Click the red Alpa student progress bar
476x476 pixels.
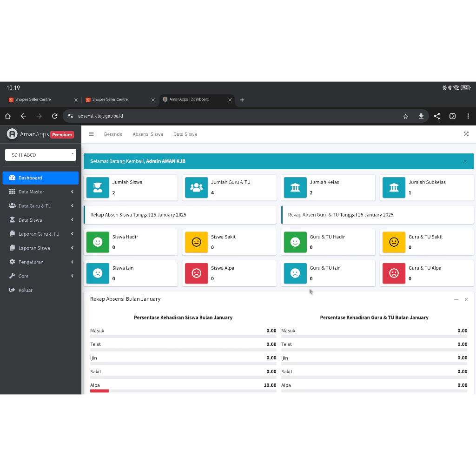tap(99, 391)
